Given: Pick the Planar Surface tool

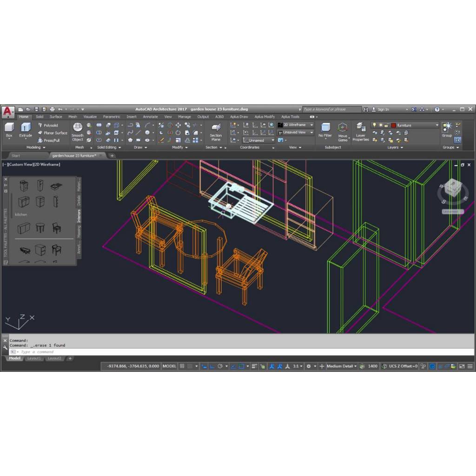Looking at the screenshot, I should click(53, 132).
